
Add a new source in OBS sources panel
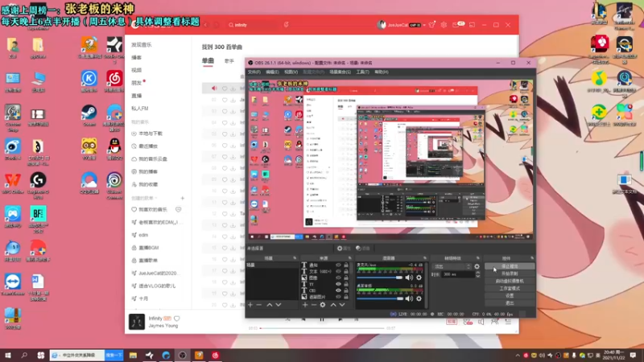(x=305, y=305)
